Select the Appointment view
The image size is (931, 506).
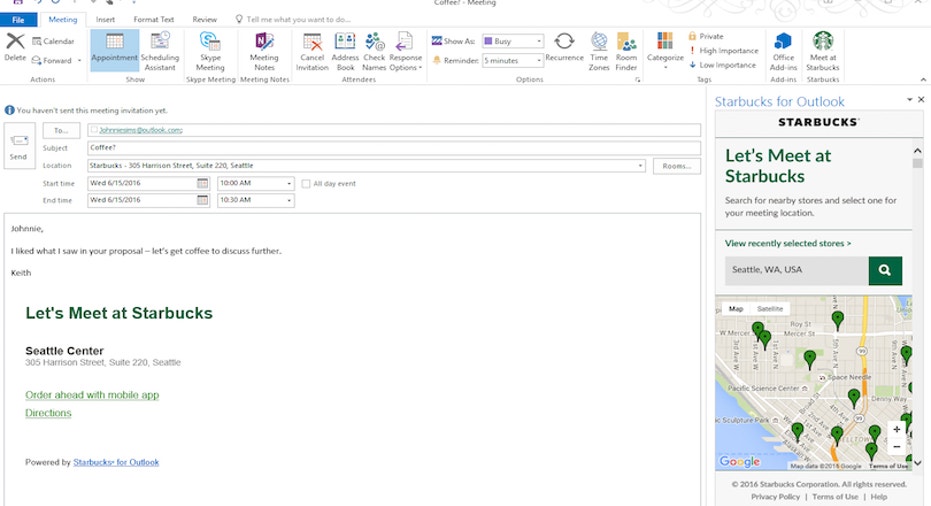(115, 51)
